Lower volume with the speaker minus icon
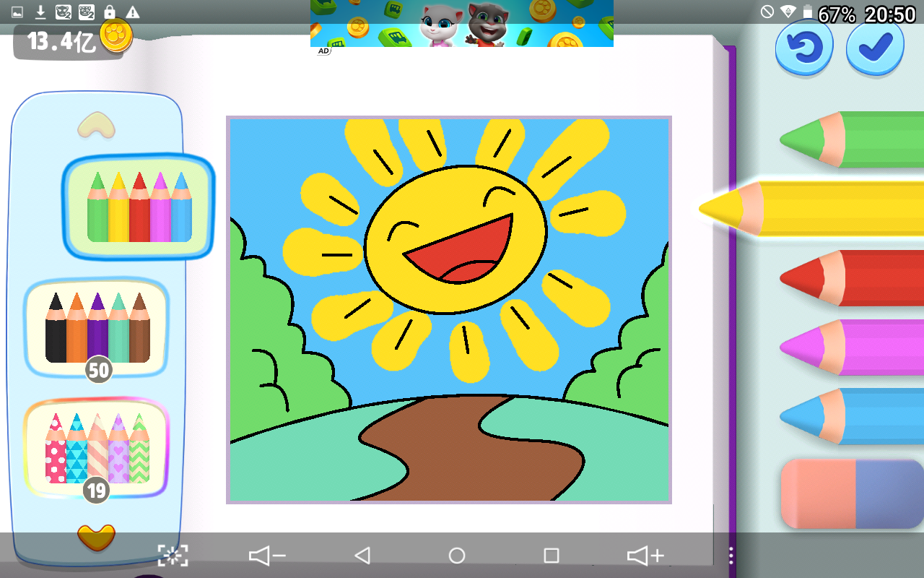Image resolution: width=924 pixels, height=578 pixels. coord(267,555)
